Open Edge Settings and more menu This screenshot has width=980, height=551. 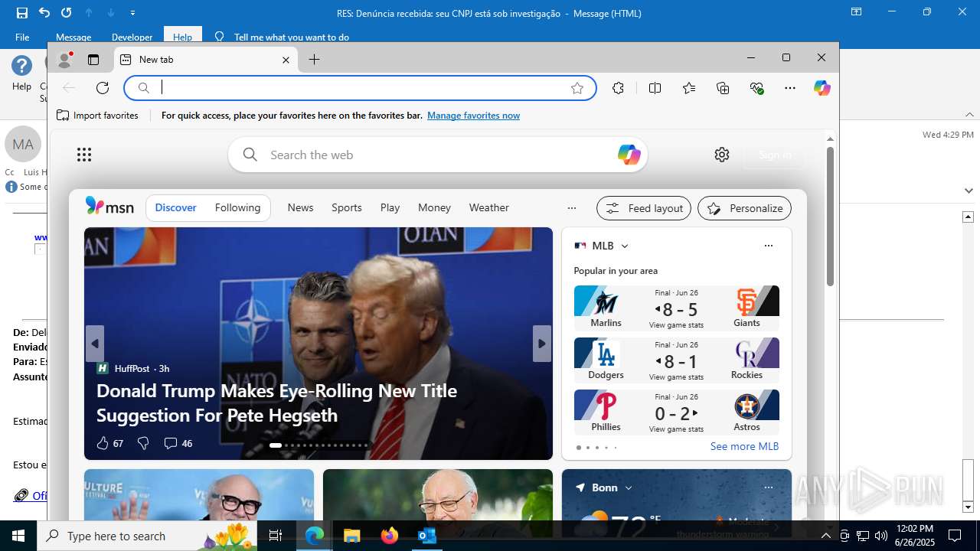pyautogui.click(x=790, y=88)
